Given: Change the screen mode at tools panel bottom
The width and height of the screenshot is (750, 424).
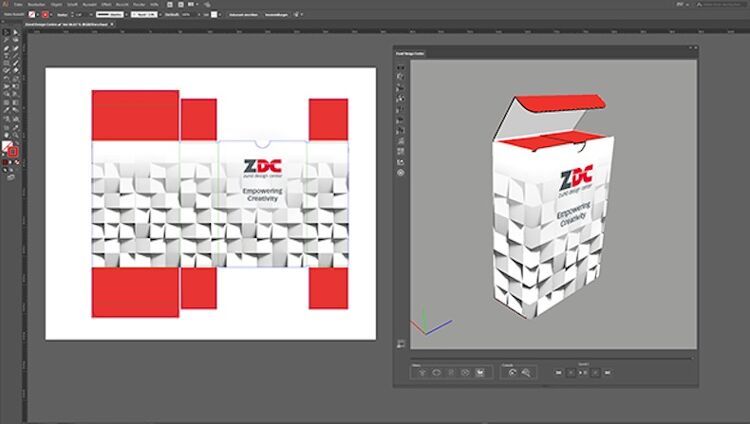Looking at the screenshot, I should click(x=11, y=178).
